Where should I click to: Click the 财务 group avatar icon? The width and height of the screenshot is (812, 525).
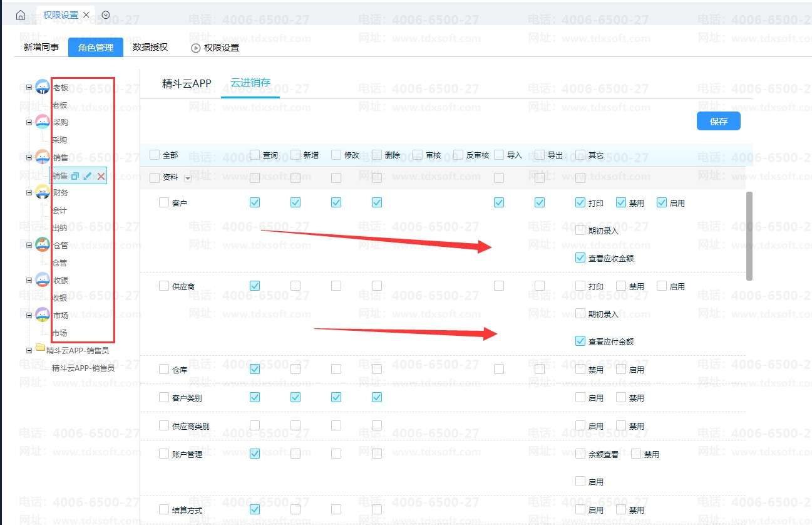(x=43, y=192)
